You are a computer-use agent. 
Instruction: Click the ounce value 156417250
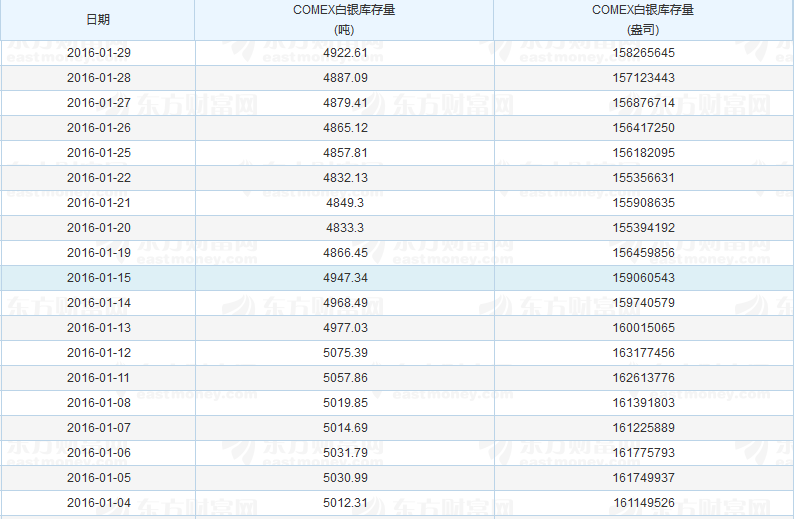643,128
